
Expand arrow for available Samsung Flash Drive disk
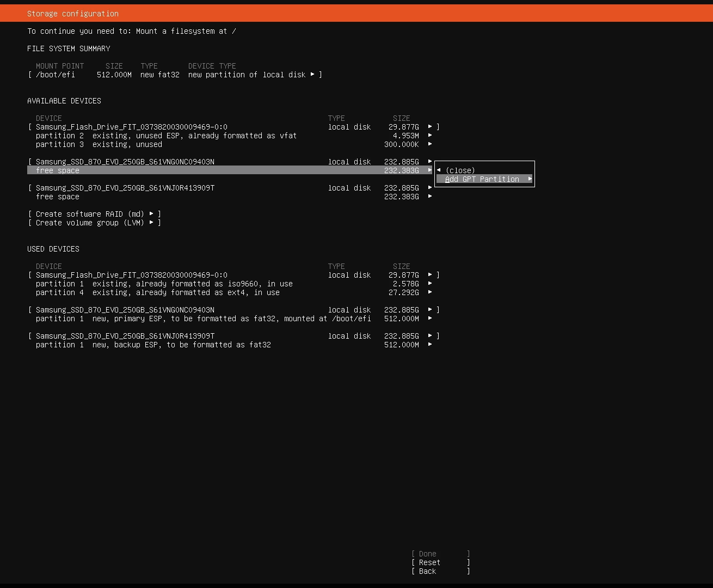[430, 127]
